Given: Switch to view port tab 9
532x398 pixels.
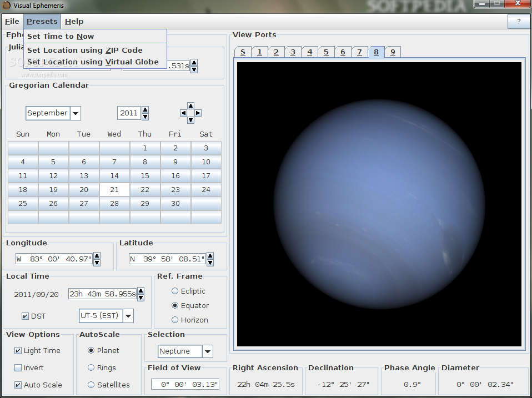Looking at the screenshot, I should (x=393, y=52).
